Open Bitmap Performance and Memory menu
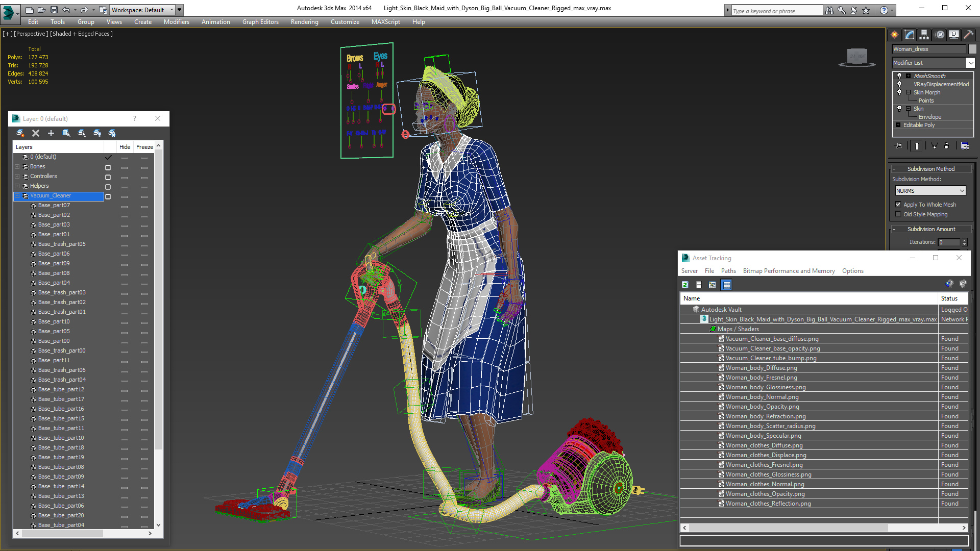Viewport: 980px width, 551px height. click(x=789, y=271)
